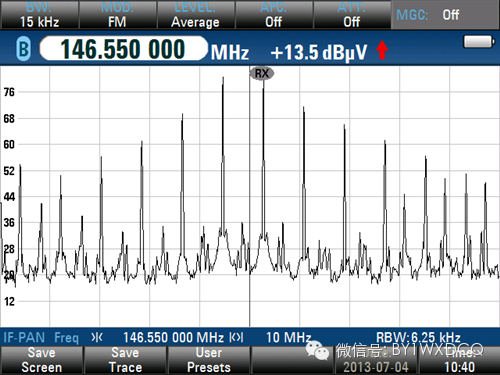Open the User Presets softkey
Image resolution: width=500 pixels, height=375 pixels.
coord(209,360)
